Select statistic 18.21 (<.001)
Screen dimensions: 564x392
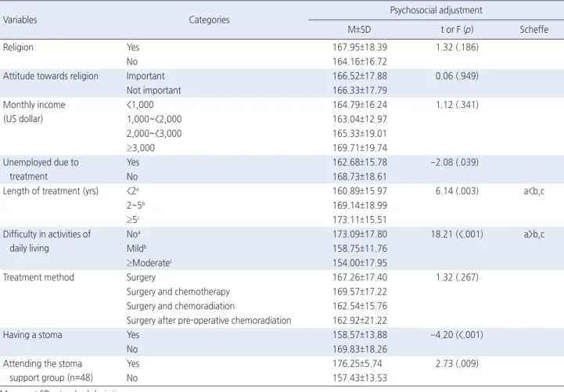[x=457, y=234]
